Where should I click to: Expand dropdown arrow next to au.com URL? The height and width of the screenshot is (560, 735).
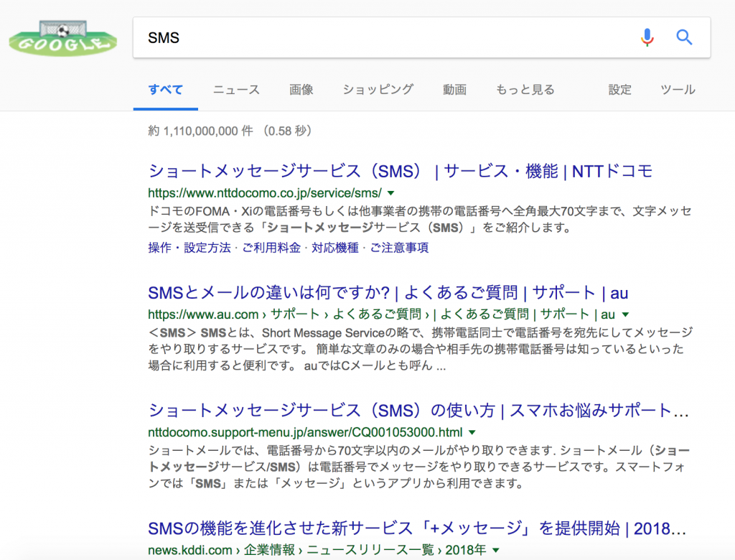click(x=625, y=314)
